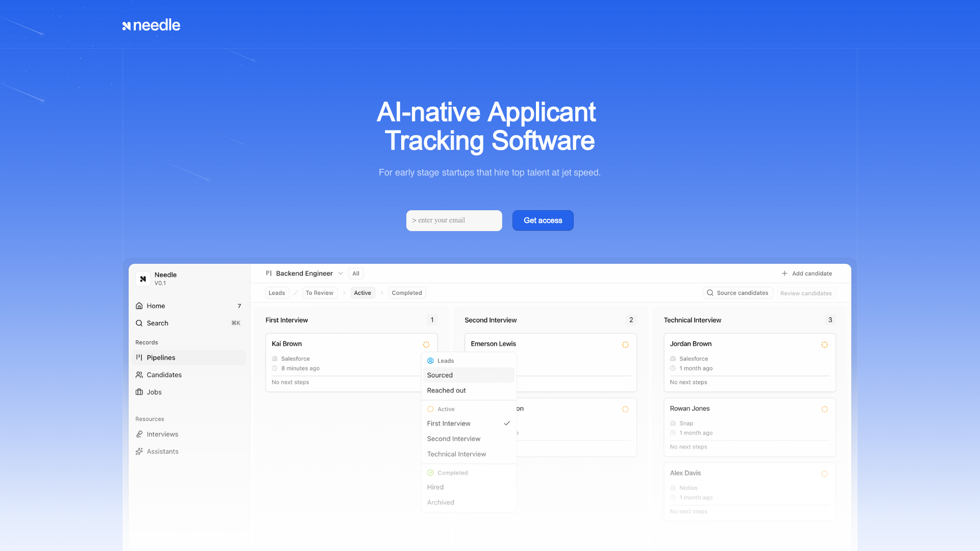Viewport: 980px width, 551px height.
Task: Click Kai Brown's status circle icon
Action: coord(426,344)
